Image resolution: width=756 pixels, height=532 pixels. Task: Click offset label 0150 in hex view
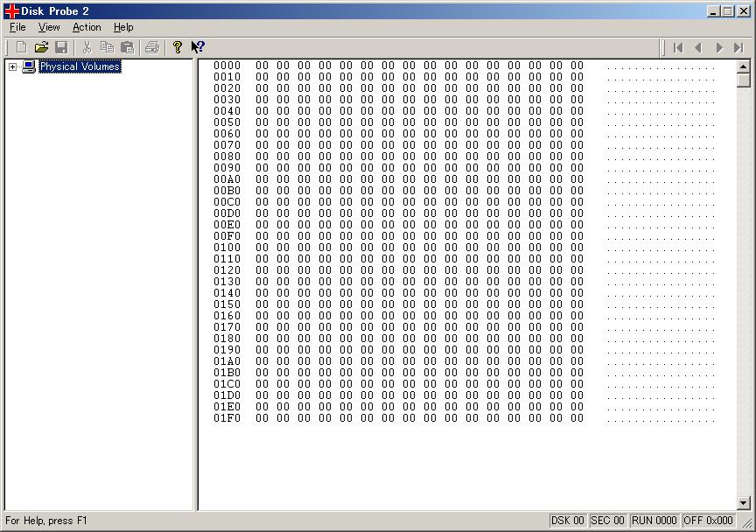tap(227, 304)
